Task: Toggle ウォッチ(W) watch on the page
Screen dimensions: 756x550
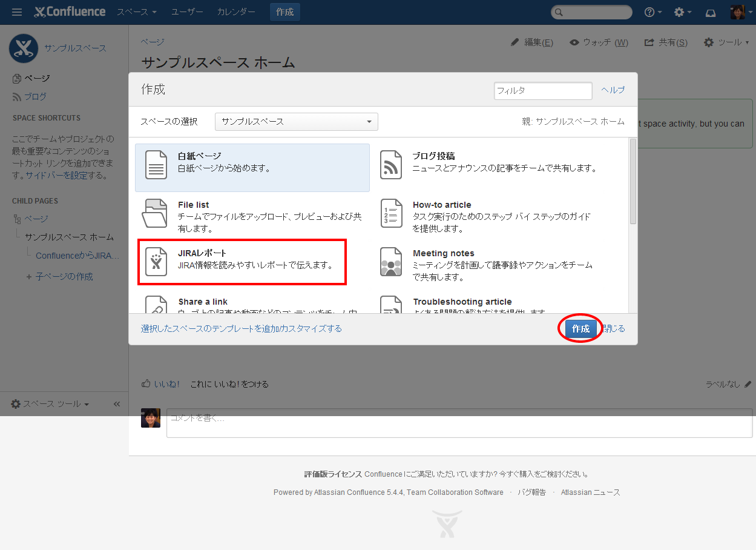Action: point(599,42)
